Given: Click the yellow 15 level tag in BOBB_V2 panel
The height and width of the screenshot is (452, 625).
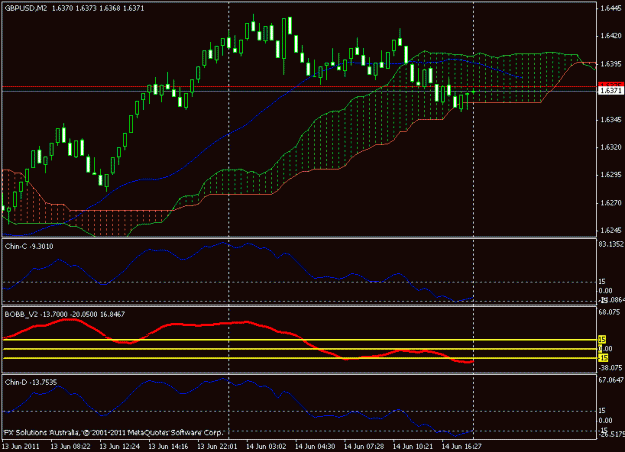Looking at the screenshot, I should click(x=602, y=340).
